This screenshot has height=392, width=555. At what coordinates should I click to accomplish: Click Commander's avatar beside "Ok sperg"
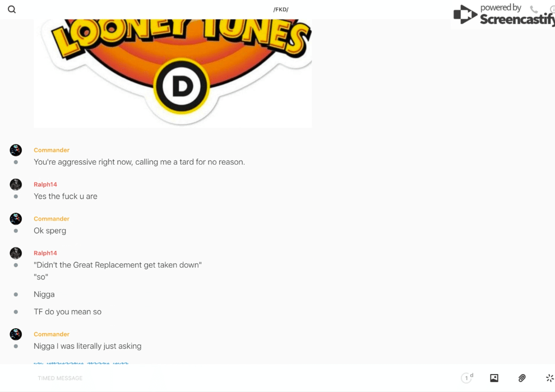tap(16, 219)
